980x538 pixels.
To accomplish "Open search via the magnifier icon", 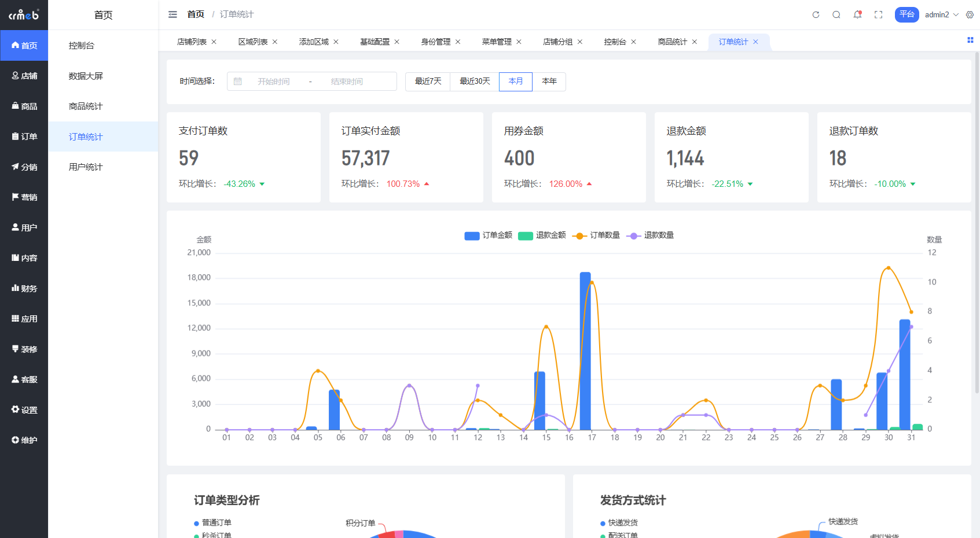I will pos(836,14).
